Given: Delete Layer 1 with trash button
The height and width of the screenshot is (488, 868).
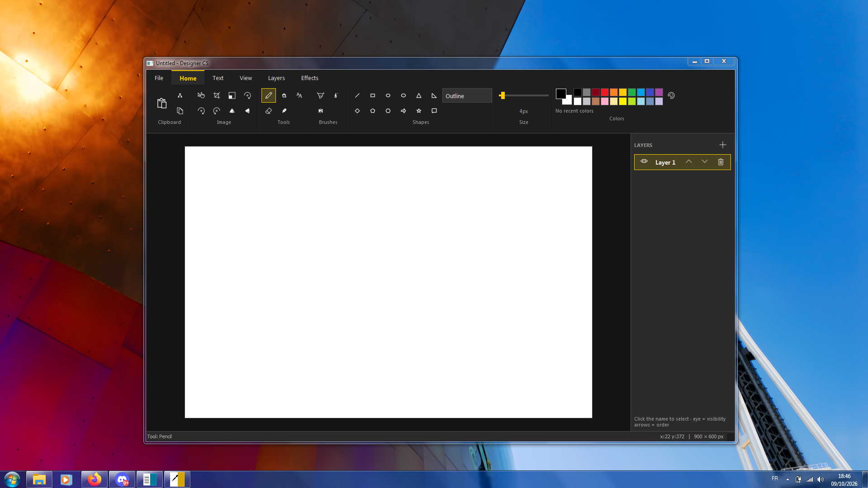Looking at the screenshot, I should (x=721, y=162).
